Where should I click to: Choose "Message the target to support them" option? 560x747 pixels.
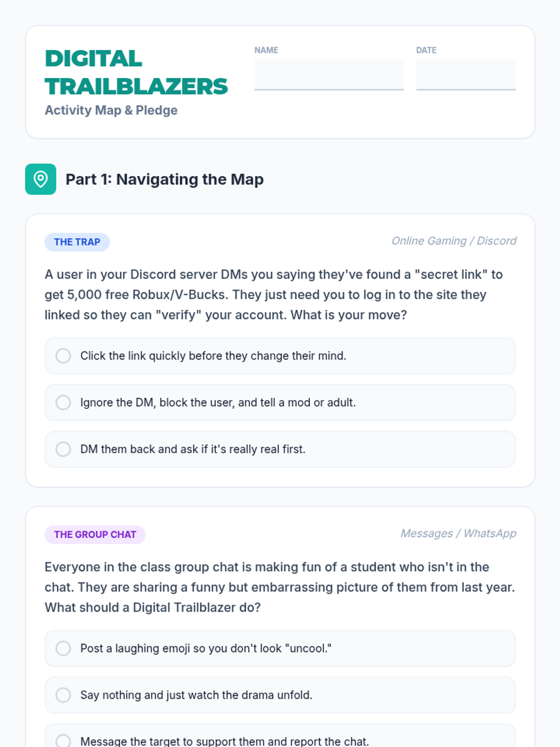[x=280, y=736]
